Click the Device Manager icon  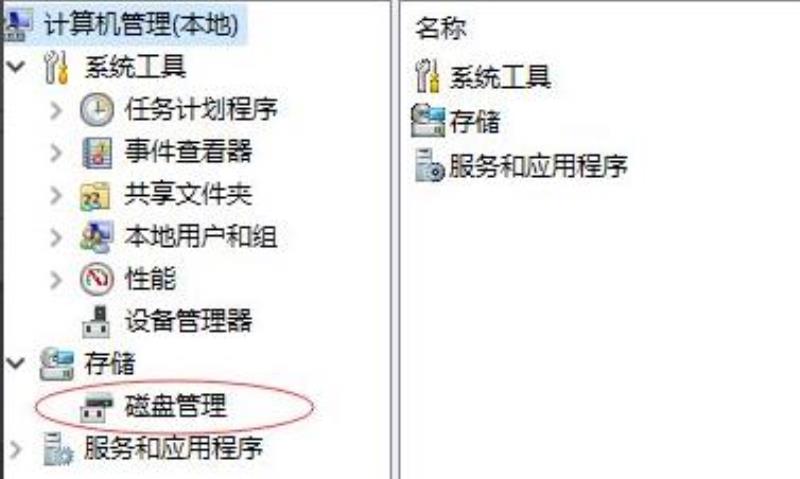tap(96, 321)
